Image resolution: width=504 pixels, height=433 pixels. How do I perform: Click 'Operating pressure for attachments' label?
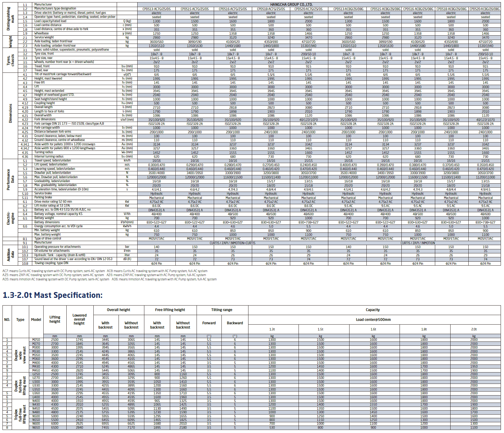tap(57, 247)
